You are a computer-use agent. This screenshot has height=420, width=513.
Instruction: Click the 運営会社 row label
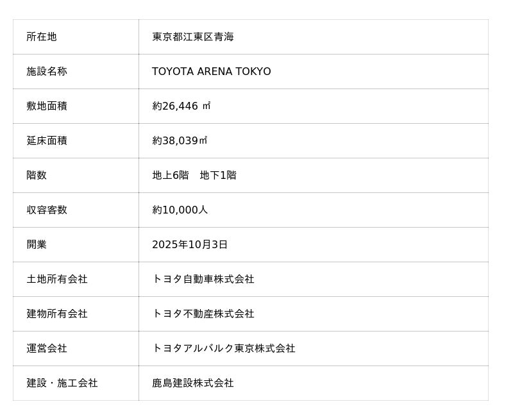pos(47,349)
